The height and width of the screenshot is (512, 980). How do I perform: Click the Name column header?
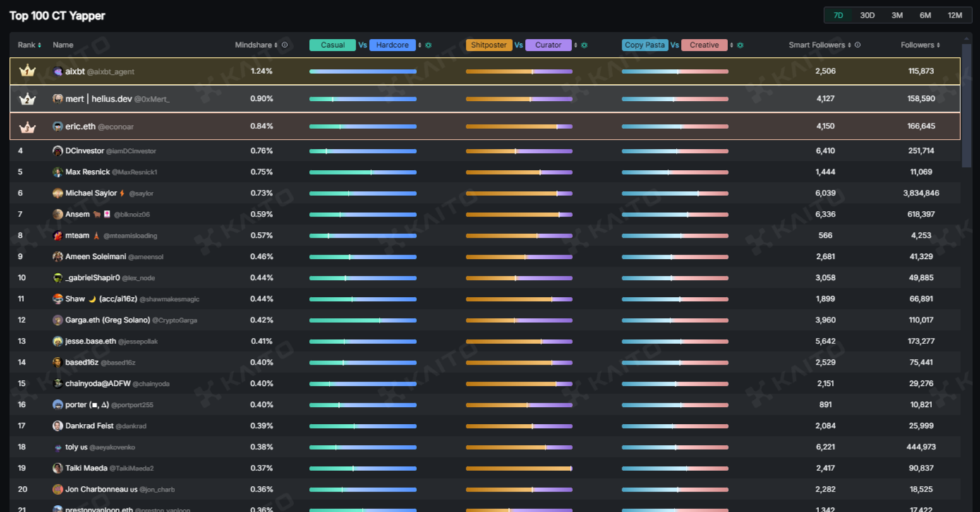[63, 45]
